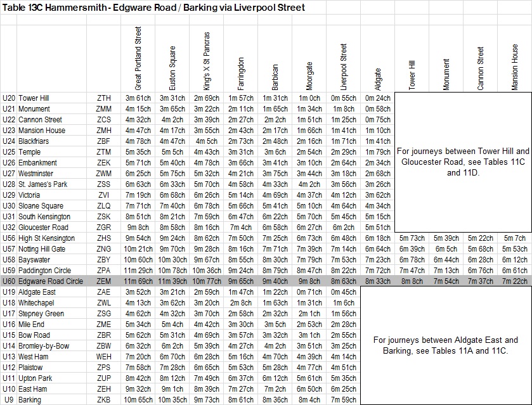Select the Table 13C Hammersmith title cell
The height and width of the screenshot is (405, 532).
(x=153, y=8)
